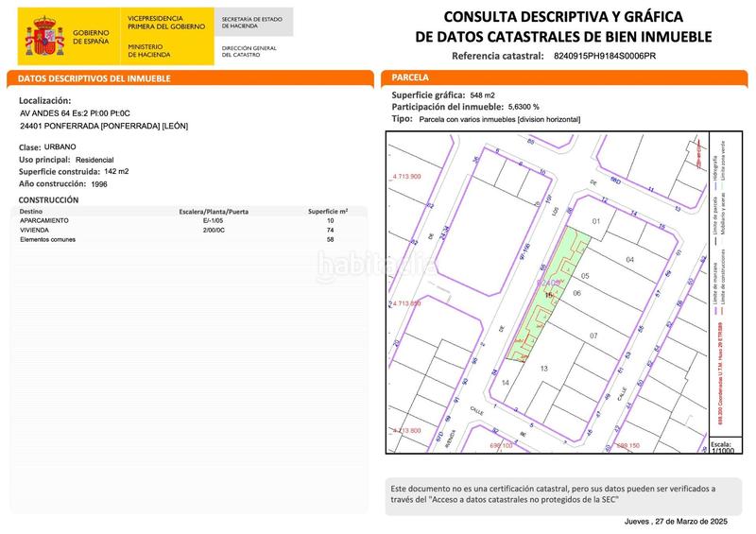Viewport: 756px width, 534px height.
Task: Click coordinate label '4.713.900' on map
Action: point(407,177)
